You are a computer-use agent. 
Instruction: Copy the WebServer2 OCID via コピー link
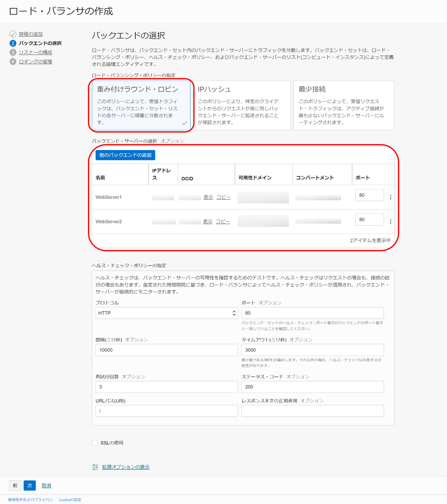click(223, 222)
